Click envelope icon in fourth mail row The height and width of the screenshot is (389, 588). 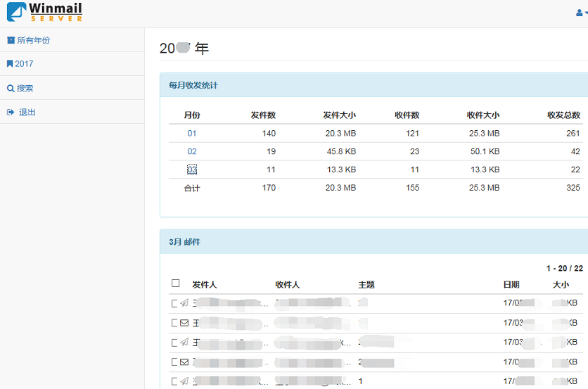pyautogui.click(x=184, y=362)
